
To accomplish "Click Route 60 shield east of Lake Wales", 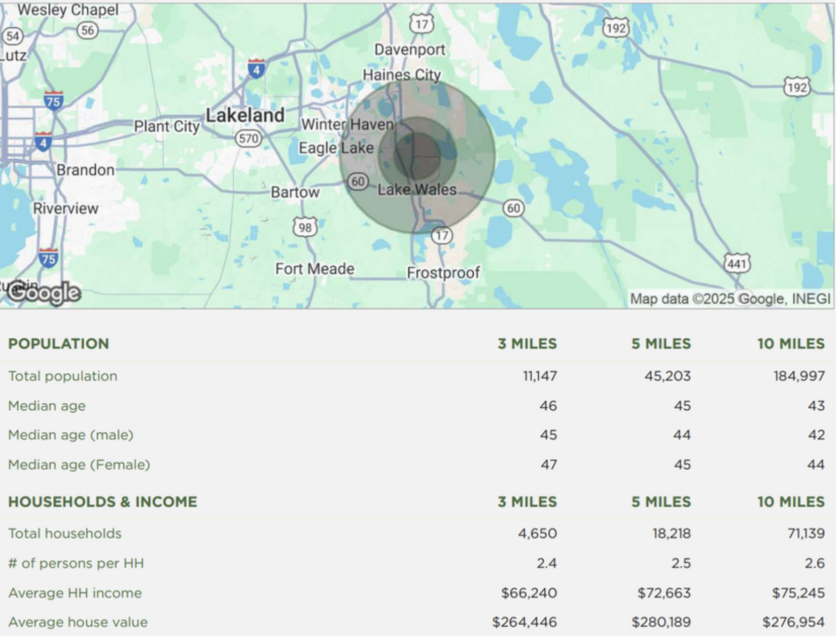I will point(513,208).
